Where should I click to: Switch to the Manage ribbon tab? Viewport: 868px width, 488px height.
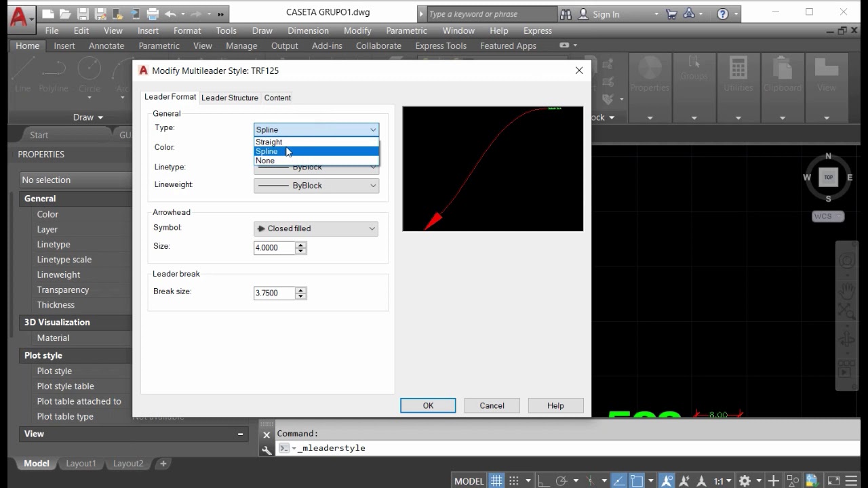tap(241, 45)
